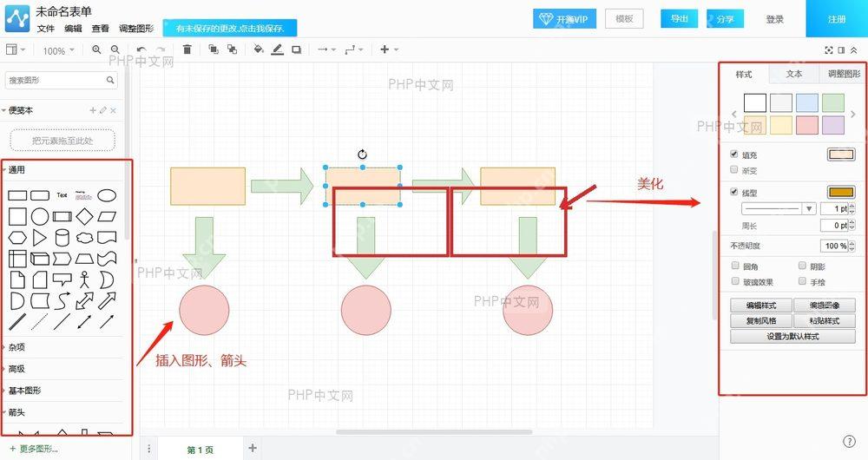Enable the 阴影 shadow checkbox
The width and height of the screenshot is (868, 460).
point(802,266)
